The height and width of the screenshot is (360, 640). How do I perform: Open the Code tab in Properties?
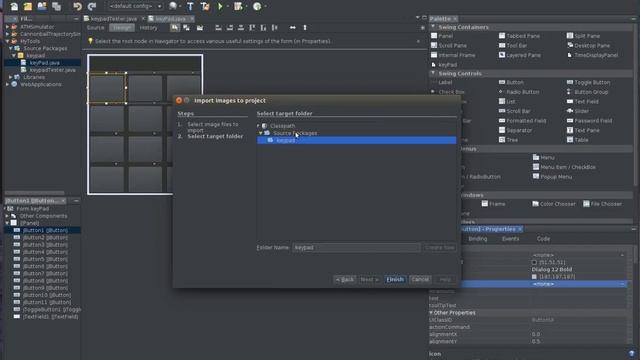[x=543, y=239]
